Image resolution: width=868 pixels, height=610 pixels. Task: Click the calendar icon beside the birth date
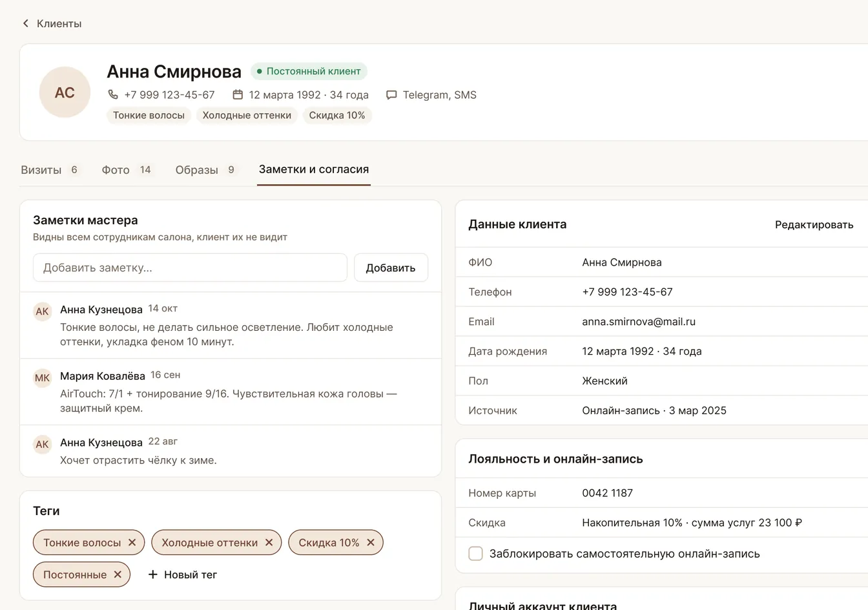(238, 95)
